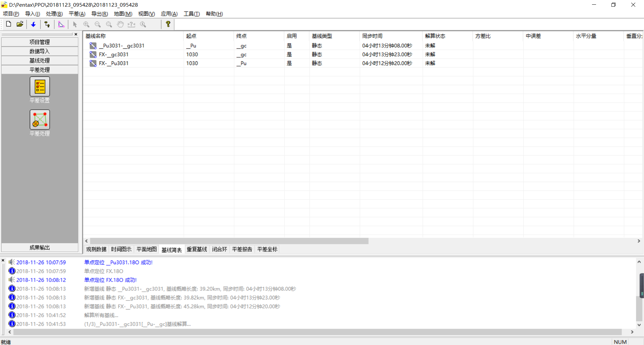Open the 工具(T) menu
Screen dimensions: 644x345
pos(192,14)
